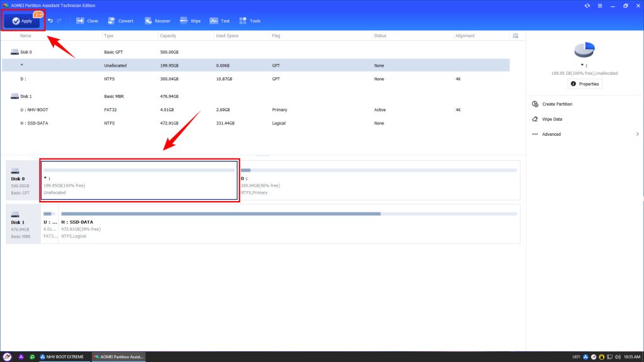Undo the last pending operation
This screenshot has height=362, width=644.
point(50,21)
